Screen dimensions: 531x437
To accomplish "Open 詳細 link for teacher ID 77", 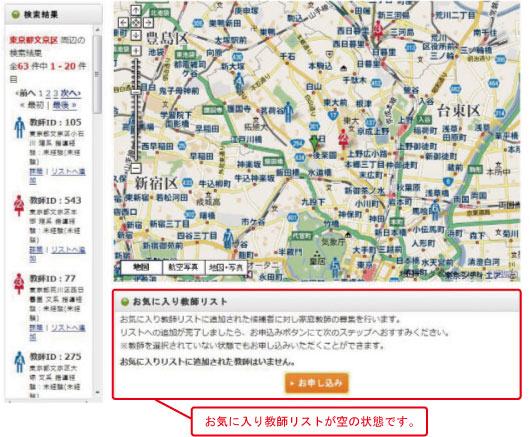I will pos(36,328).
